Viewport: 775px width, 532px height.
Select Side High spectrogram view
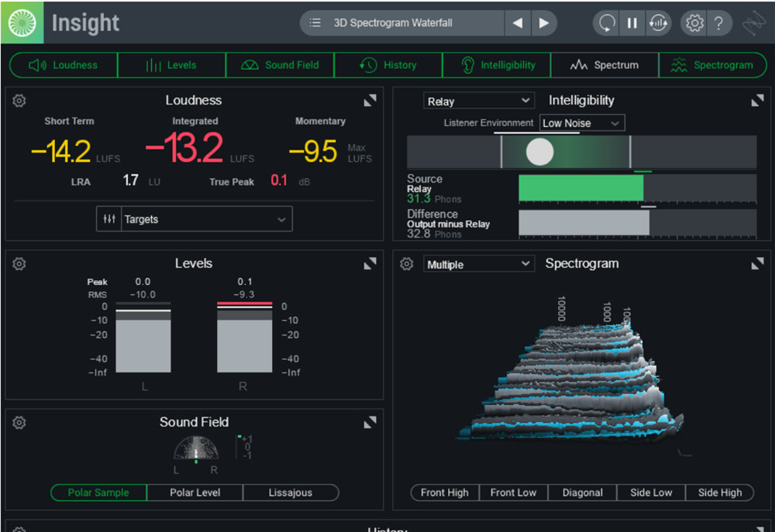[x=720, y=493]
